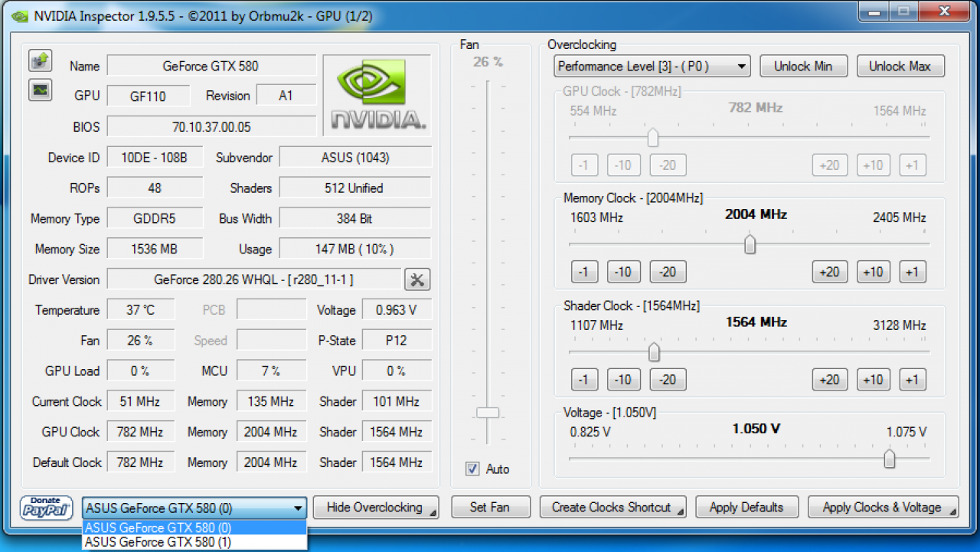Increase Memory Clock by 1 MHz
Viewport: 980px width, 552px height.
coord(911,272)
